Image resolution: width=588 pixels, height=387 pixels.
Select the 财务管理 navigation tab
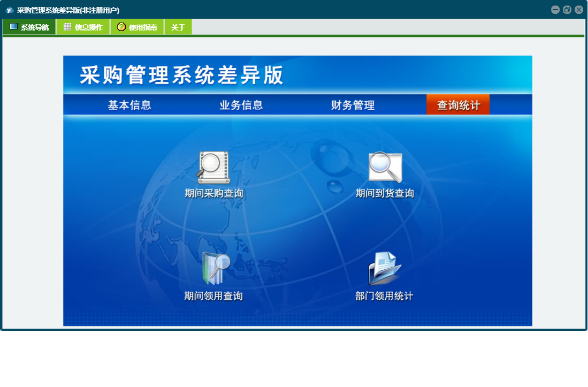coord(353,105)
